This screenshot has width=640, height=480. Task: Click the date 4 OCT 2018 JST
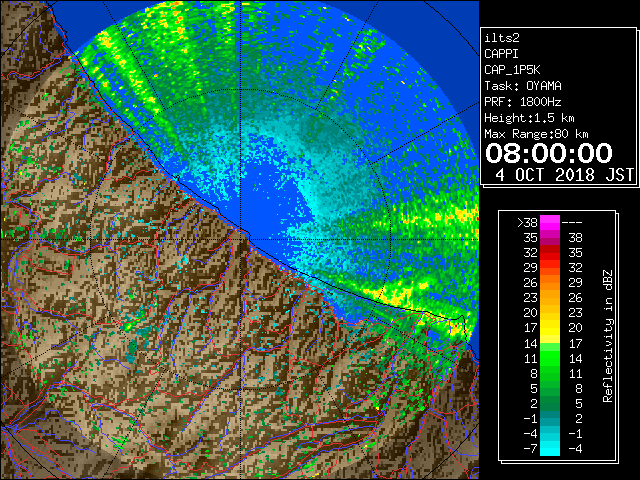[x=564, y=175]
